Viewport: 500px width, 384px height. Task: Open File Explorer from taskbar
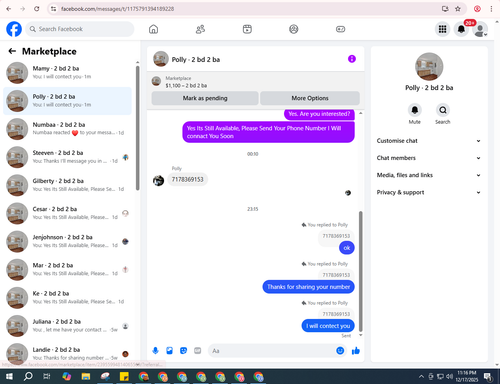pos(86,376)
